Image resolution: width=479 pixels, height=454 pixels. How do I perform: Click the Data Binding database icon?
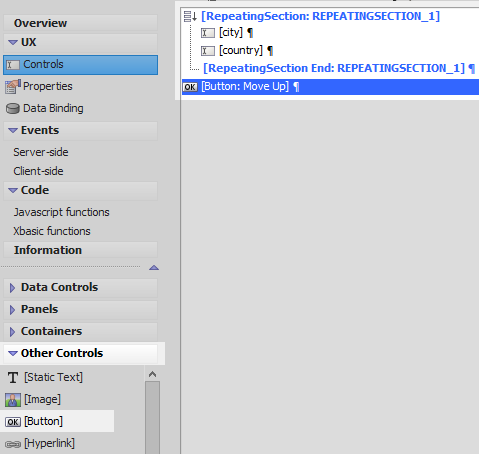tap(13, 109)
